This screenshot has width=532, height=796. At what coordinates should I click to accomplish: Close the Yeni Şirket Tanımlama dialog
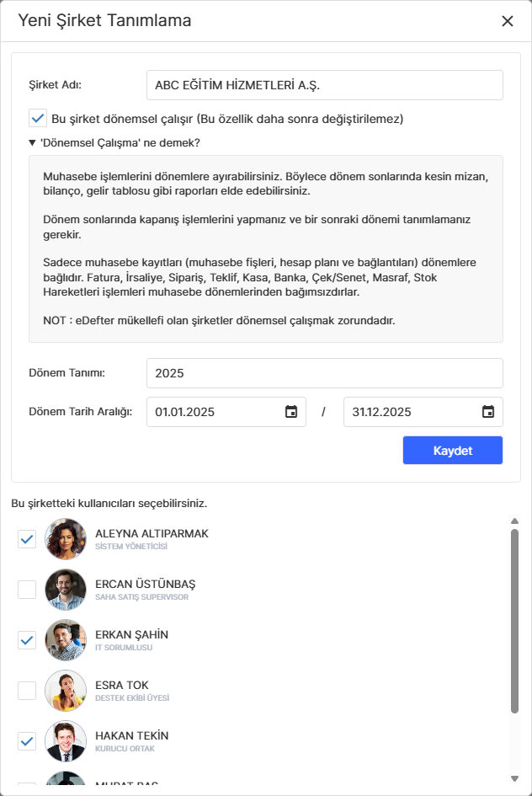pos(508,21)
